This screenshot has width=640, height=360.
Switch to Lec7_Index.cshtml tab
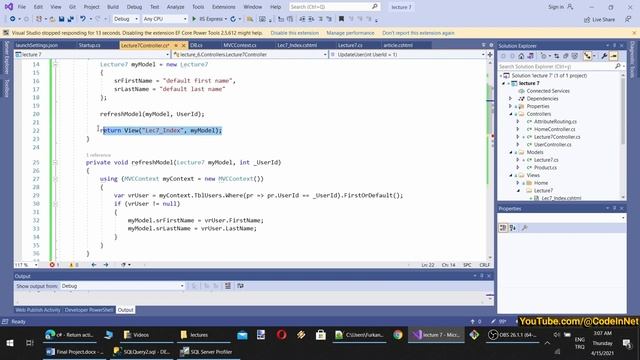[297, 45]
